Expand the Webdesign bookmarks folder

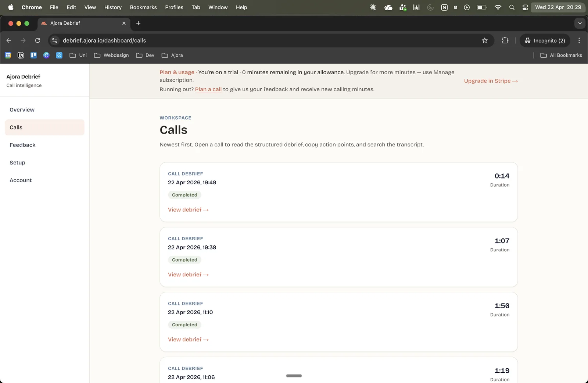(x=111, y=55)
